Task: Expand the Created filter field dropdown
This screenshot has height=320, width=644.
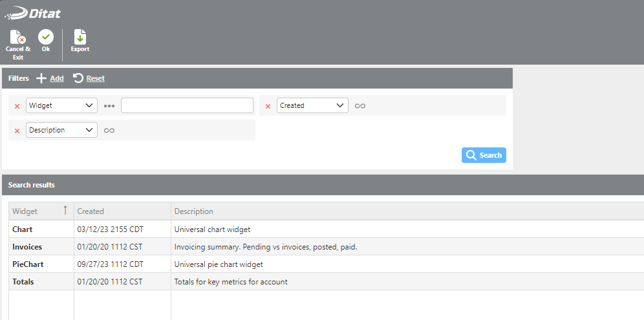Action: (x=312, y=105)
